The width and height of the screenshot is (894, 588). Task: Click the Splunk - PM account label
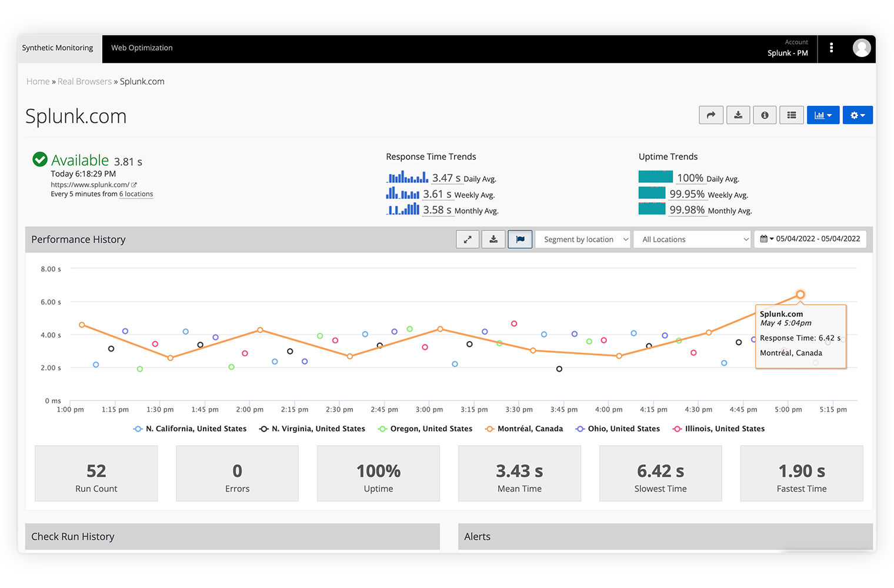tap(788, 53)
